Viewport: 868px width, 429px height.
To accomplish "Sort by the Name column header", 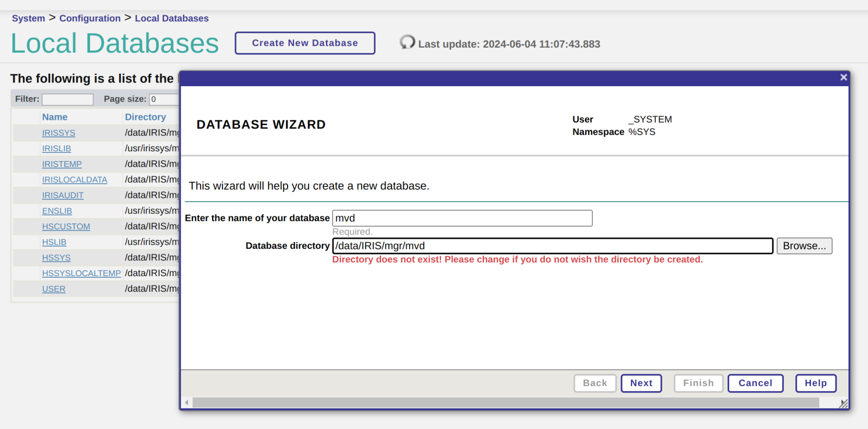I will 55,117.
